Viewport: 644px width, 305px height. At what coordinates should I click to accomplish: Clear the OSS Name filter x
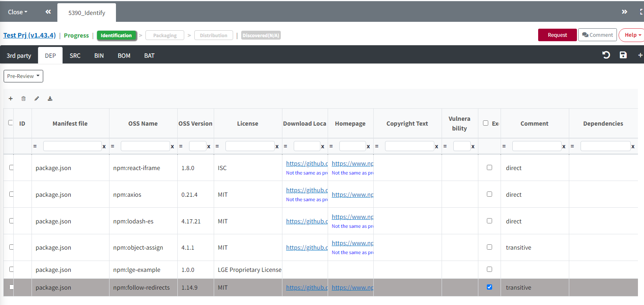point(173,146)
